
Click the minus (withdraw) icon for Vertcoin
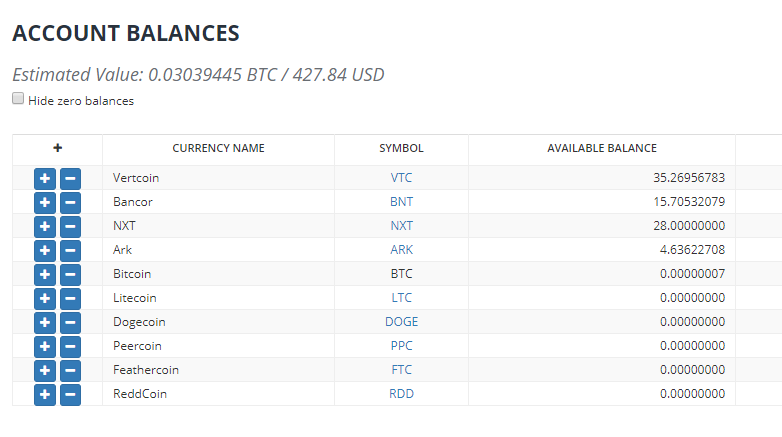coord(70,178)
